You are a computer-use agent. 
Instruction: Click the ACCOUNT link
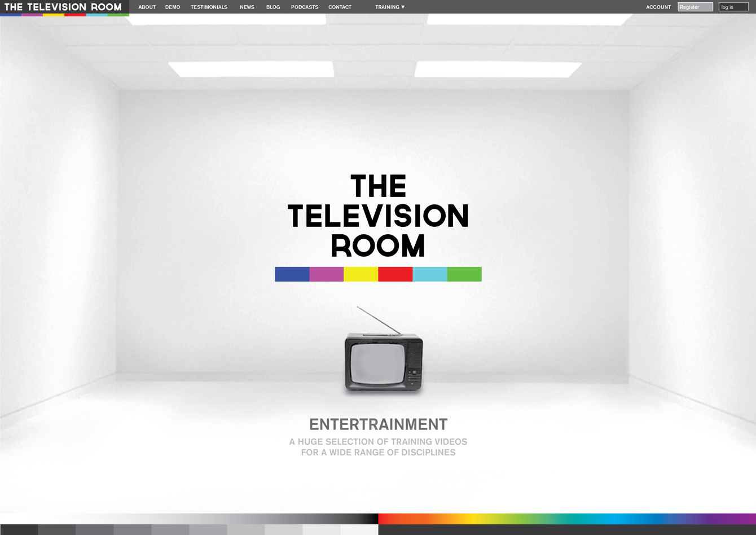pyautogui.click(x=658, y=7)
